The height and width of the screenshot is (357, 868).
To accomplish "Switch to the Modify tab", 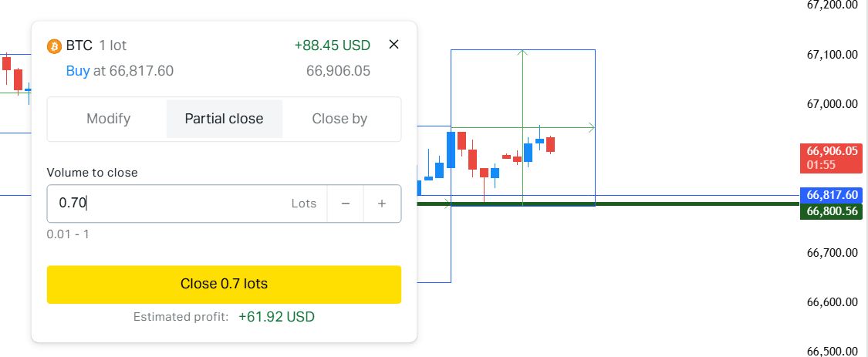I will tap(108, 119).
